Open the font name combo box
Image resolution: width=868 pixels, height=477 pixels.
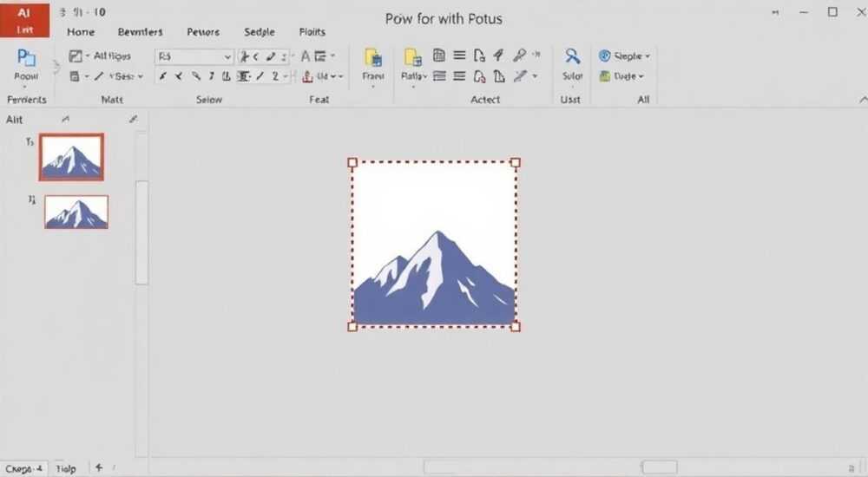click(x=194, y=56)
